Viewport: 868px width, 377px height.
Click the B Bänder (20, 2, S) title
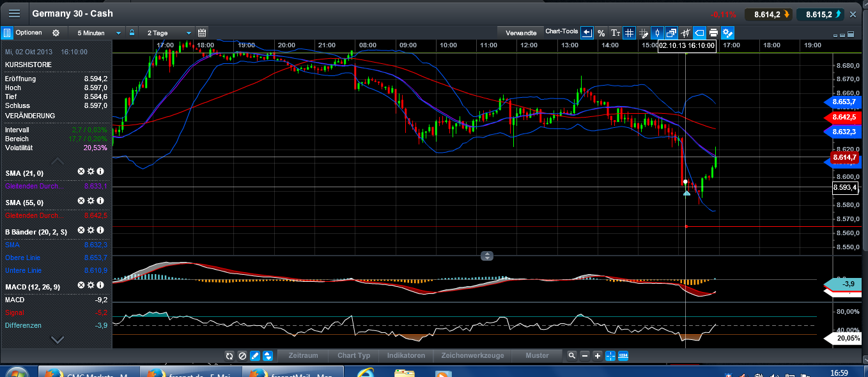tap(36, 231)
